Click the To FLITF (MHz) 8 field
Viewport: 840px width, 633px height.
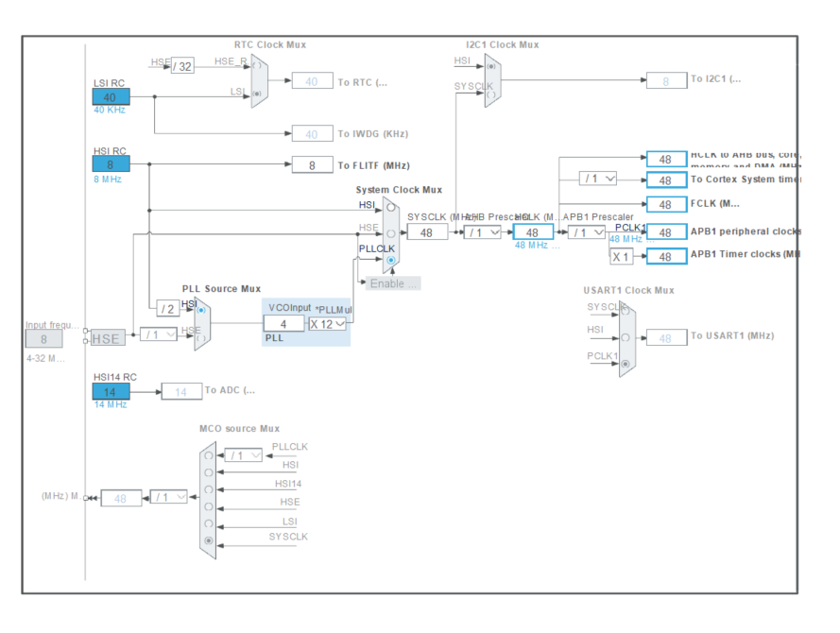313,165
